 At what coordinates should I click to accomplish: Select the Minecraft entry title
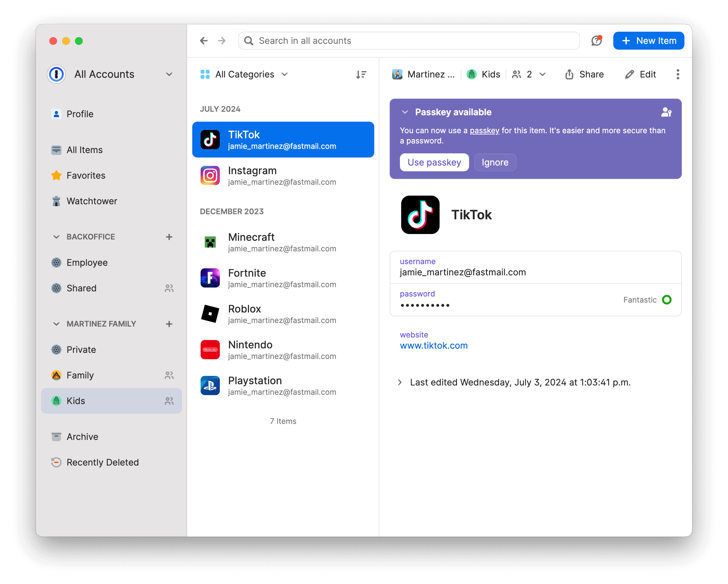pyautogui.click(x=251, y=237)
